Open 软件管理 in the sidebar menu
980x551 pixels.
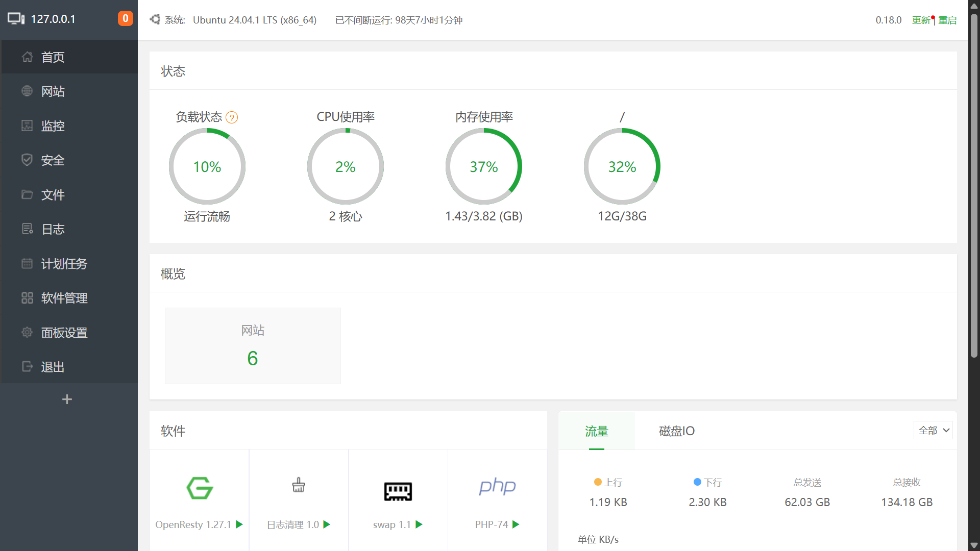(64, 298)
